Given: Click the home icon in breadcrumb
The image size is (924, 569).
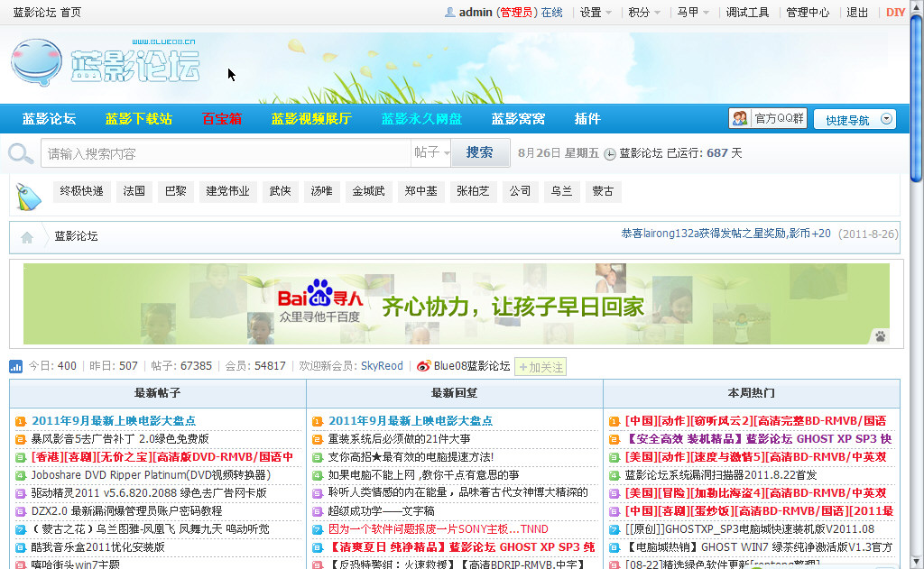Looking at the screenshot, I should pos(27,236).
